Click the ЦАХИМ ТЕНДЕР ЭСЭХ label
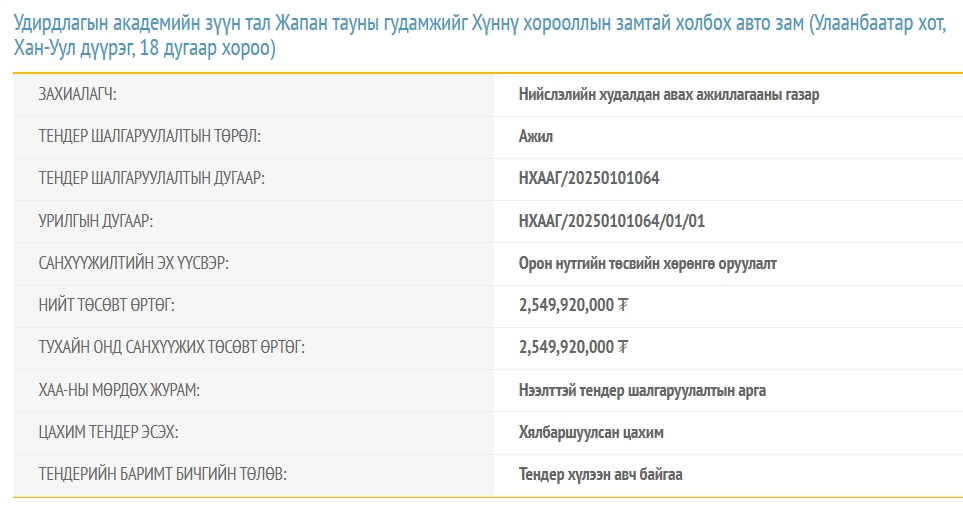Viewport: 963px width, 512px height. 109,432
